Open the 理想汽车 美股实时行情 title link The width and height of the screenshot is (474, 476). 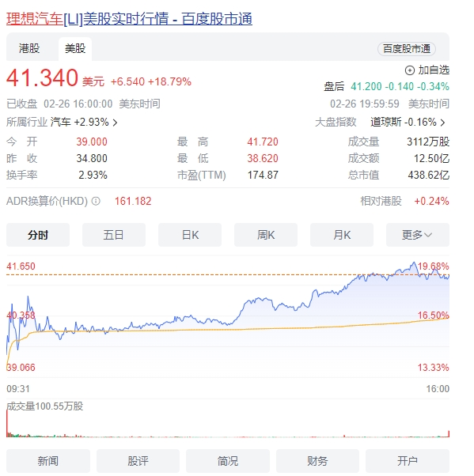coord(129,19)
